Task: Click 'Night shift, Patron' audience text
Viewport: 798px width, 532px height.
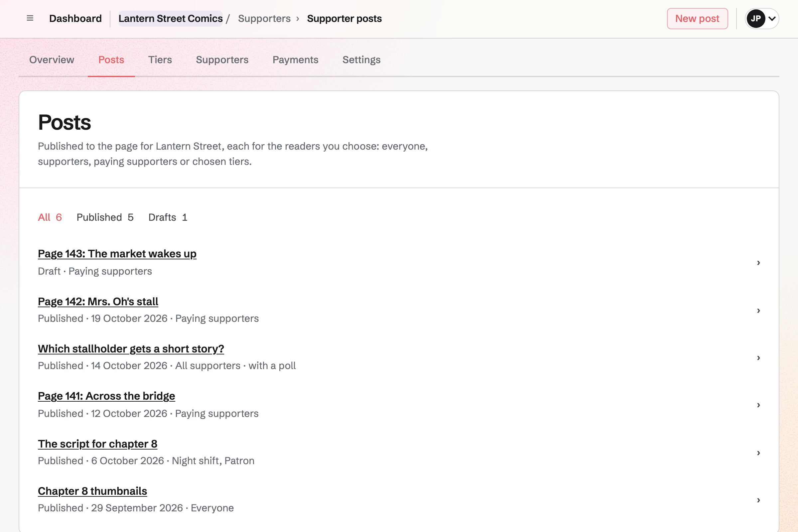Action: point(213,461)
